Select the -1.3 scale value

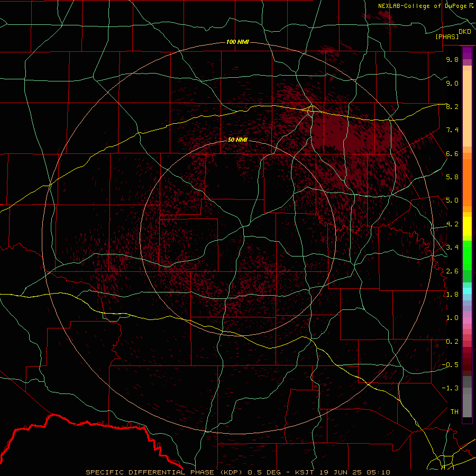(x=450, y=388)
